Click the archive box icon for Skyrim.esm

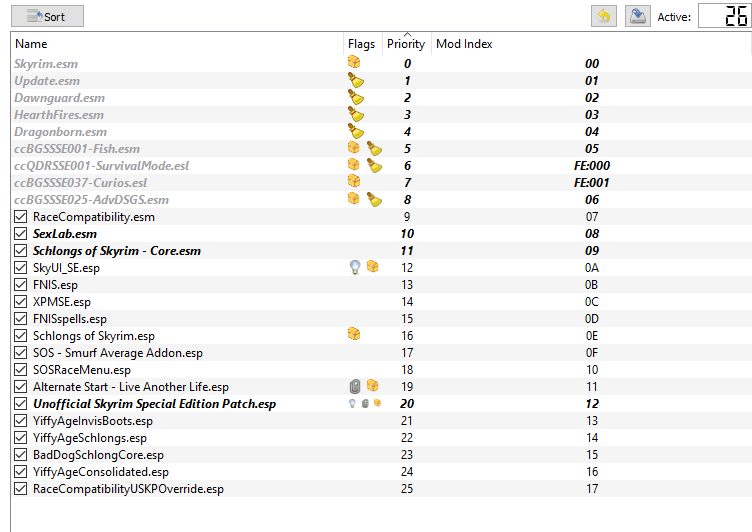[x=354, y=62]
